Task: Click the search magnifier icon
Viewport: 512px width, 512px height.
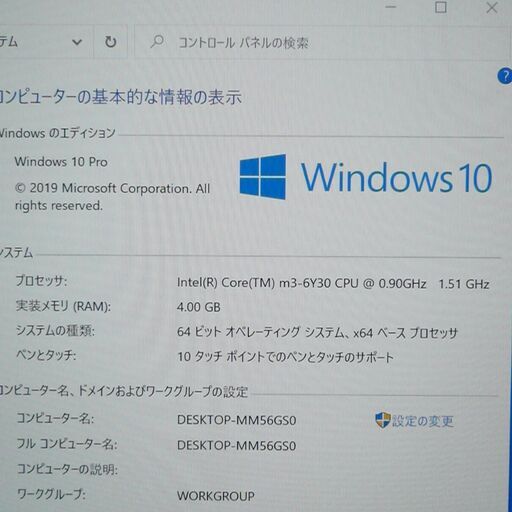Action: [x=157, y=42]
